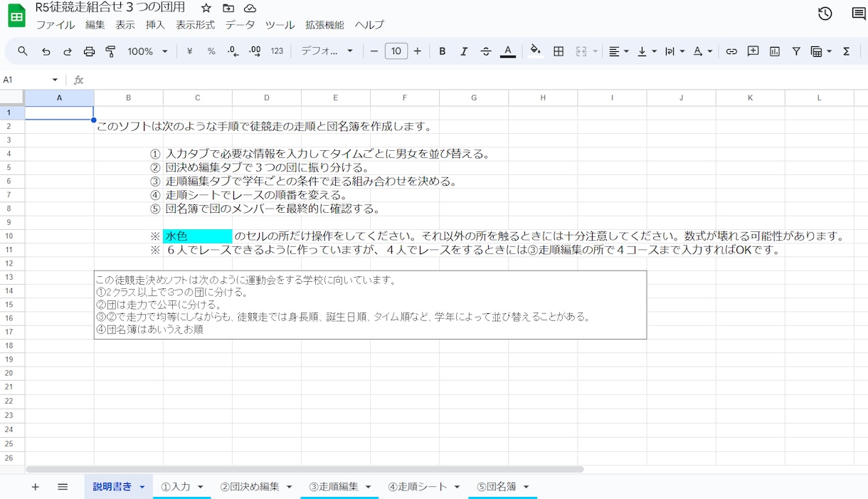The height and width of the screenshot is (499, 868).
Task: Open the ファイル menu
Action: [x=55, y=25]
